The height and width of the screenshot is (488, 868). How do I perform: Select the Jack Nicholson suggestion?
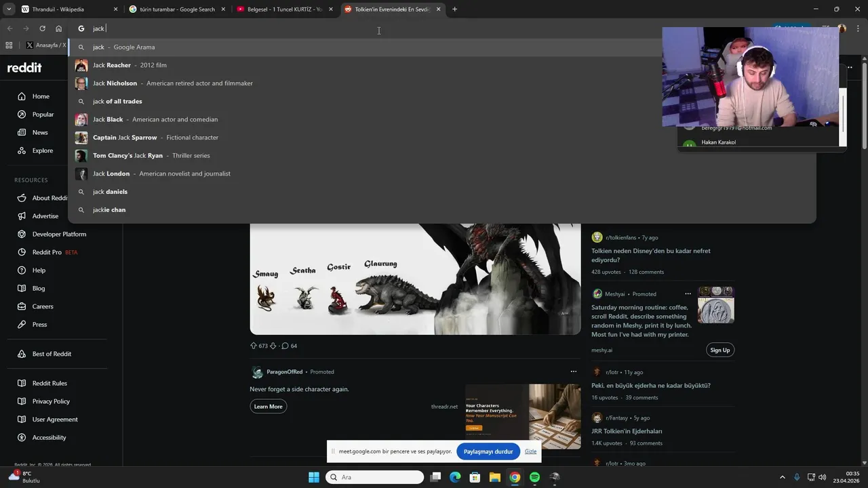[x=441, y=83]
